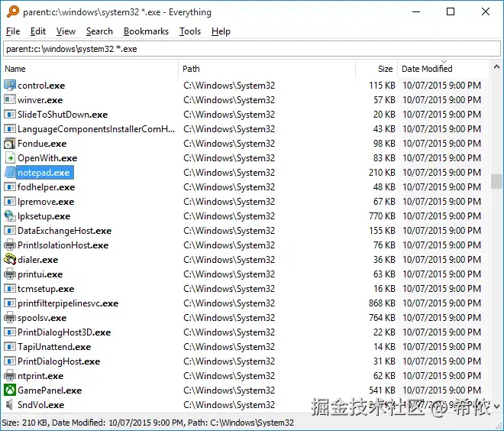Click the OpenWith.exe arrow icon
The image size is (504, 431).
click(x=10, y=158)
